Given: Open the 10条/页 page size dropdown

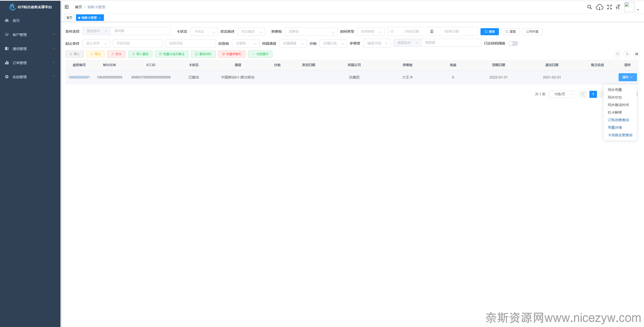Looking at the screenshot, I should coord(561,94).
